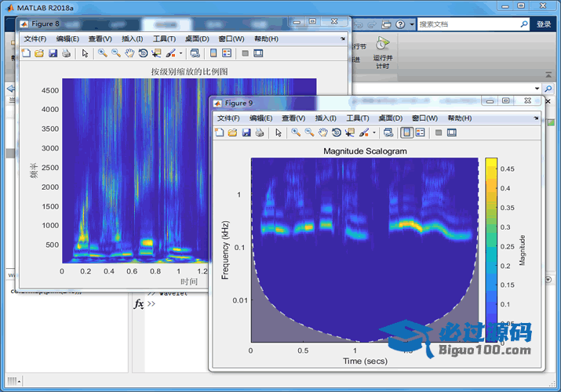Image resolution: width=561 pixels, height=392 pixels.
Task: Select the Rotate 3D tool in Figure 9
Action: [x=336, y=132]
